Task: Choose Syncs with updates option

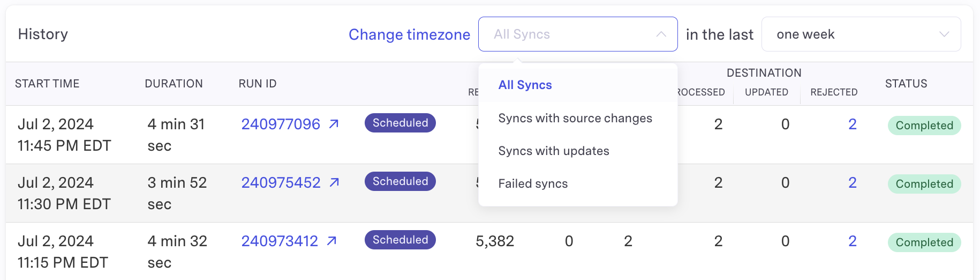Action: click(x=554, y=151)
